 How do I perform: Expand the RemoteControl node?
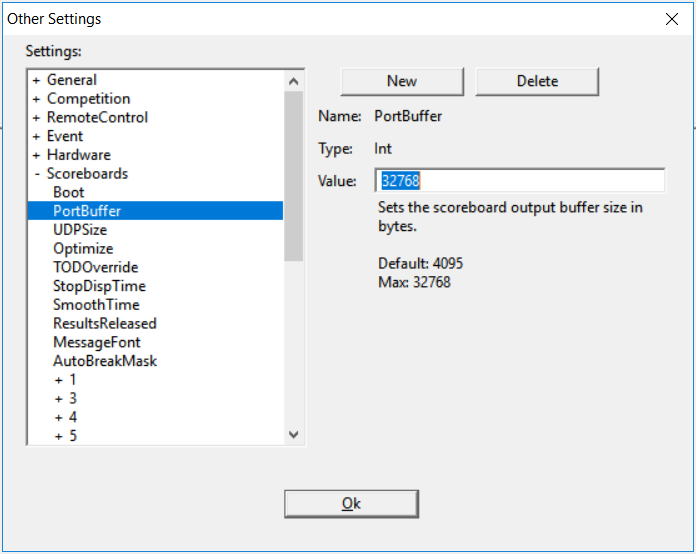click(x=36, y=118)
